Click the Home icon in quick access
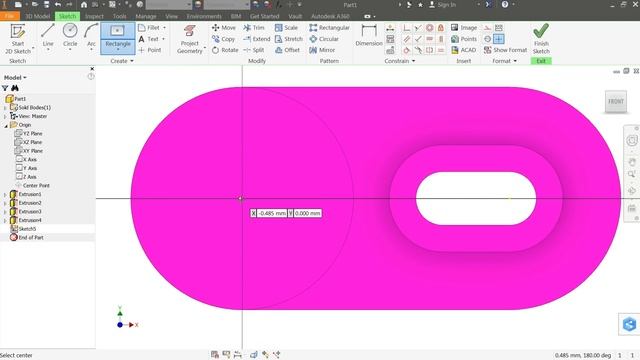Screen dimensions: 640x360 point(84,4)
